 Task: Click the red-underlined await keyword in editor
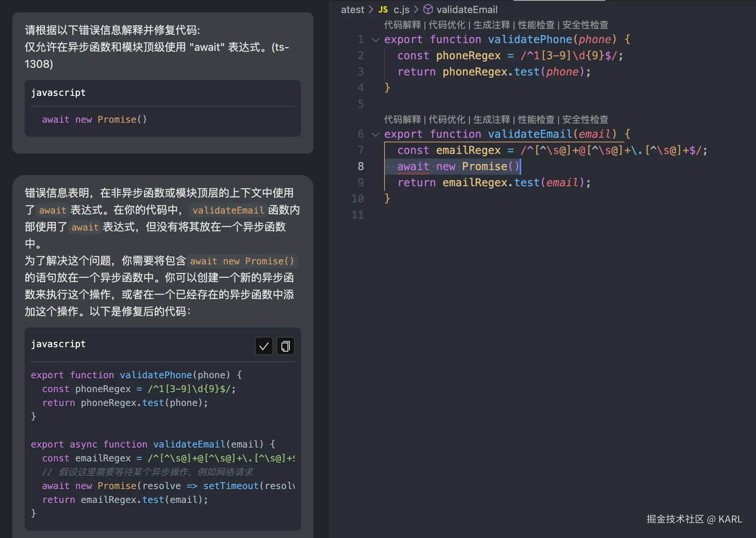[413, 167]
